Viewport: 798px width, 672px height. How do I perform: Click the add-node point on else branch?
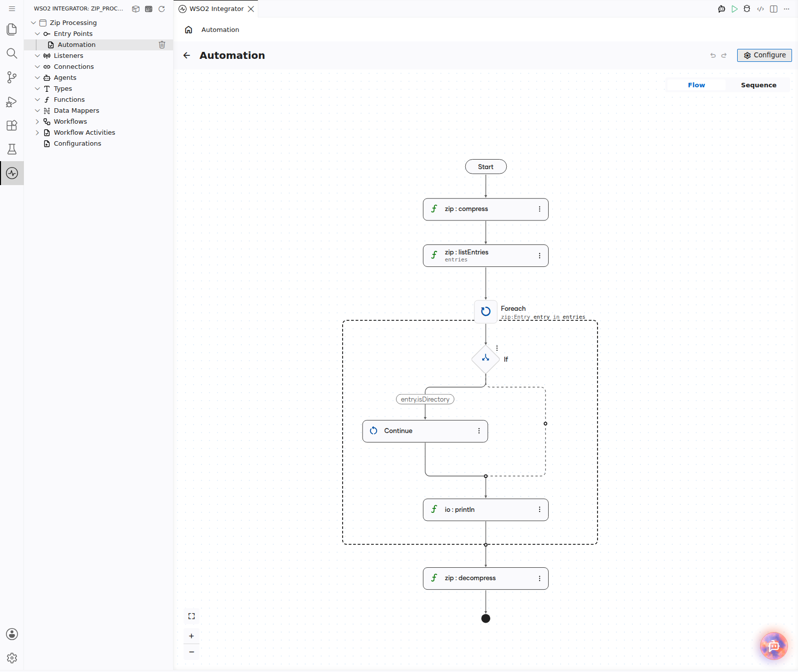coord(546,424)
